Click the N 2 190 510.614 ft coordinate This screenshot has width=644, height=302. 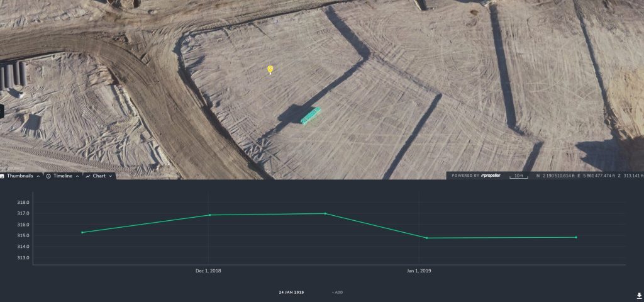(x=556, y=176)
